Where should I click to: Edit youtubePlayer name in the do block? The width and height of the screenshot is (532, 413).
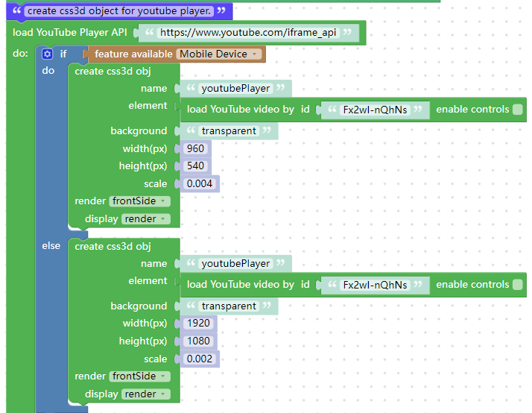tap(235, 89)
